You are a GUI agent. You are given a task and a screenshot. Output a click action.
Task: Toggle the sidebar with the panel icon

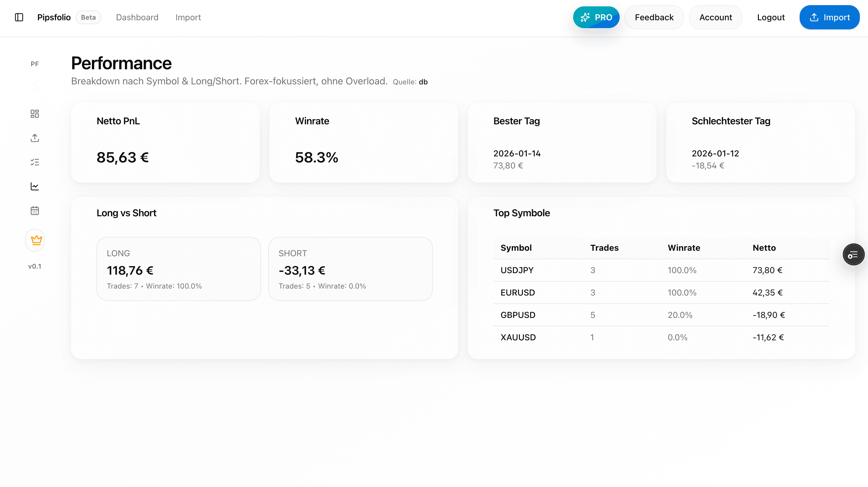click(x=19, y=17)
